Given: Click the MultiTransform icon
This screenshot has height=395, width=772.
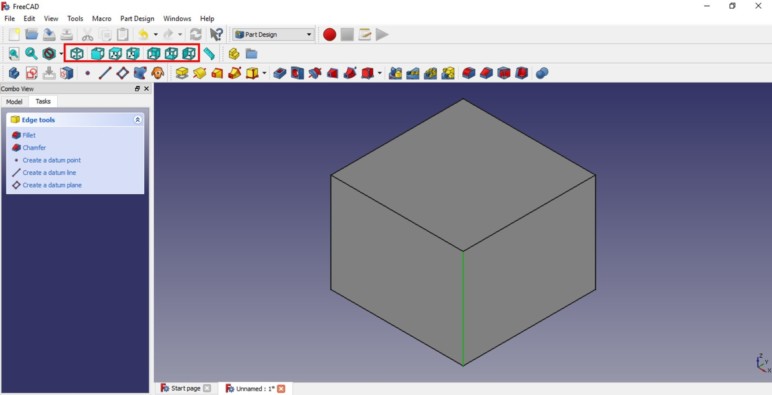Looking at the screenshot, I should (448, 73).
